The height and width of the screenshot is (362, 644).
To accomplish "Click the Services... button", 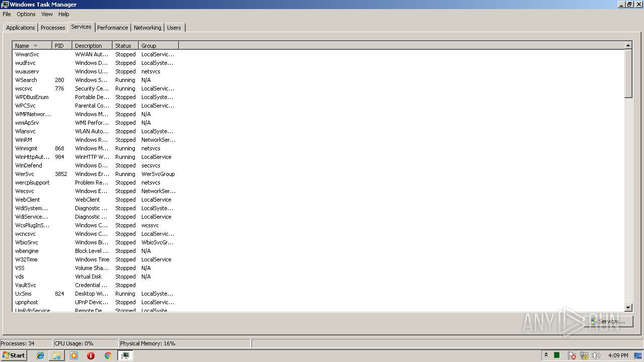I will click(608, 321).
